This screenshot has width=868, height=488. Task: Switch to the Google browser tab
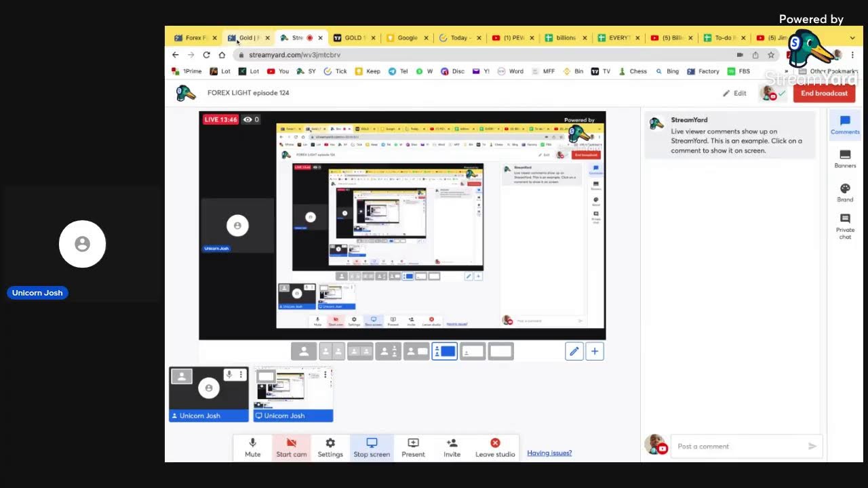pyautogui.click(x=407, y=38)
